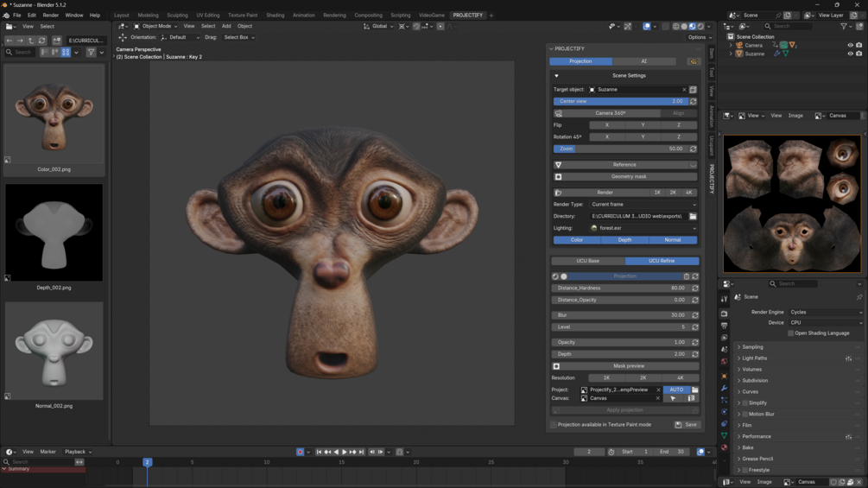Toggle the Normal render pass
Image resolution: width=868 pixels, height=488 pixels.
pyautogui.click(x=673, y=240)
